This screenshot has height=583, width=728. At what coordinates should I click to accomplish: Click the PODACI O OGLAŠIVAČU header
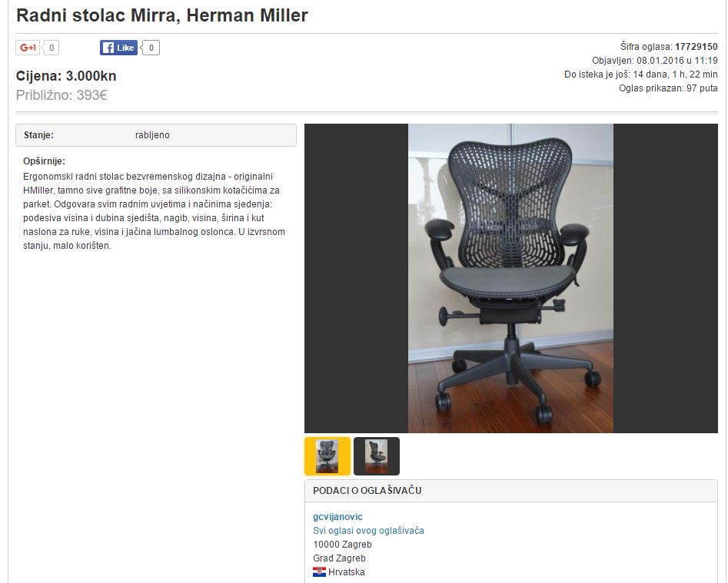(x=367, y=491)
